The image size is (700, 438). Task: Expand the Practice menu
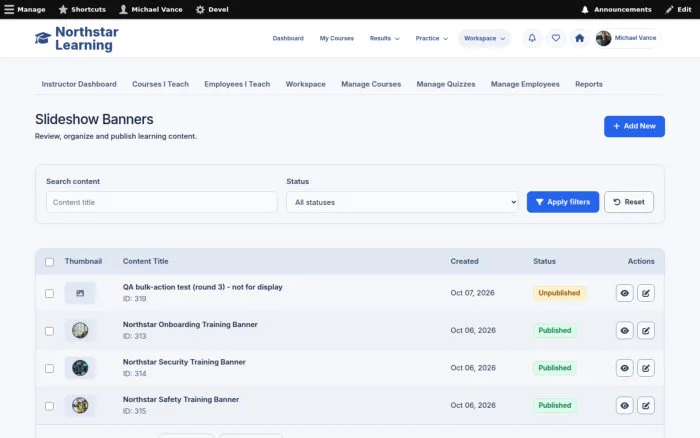pyautogui.click(x=431, y=38)
